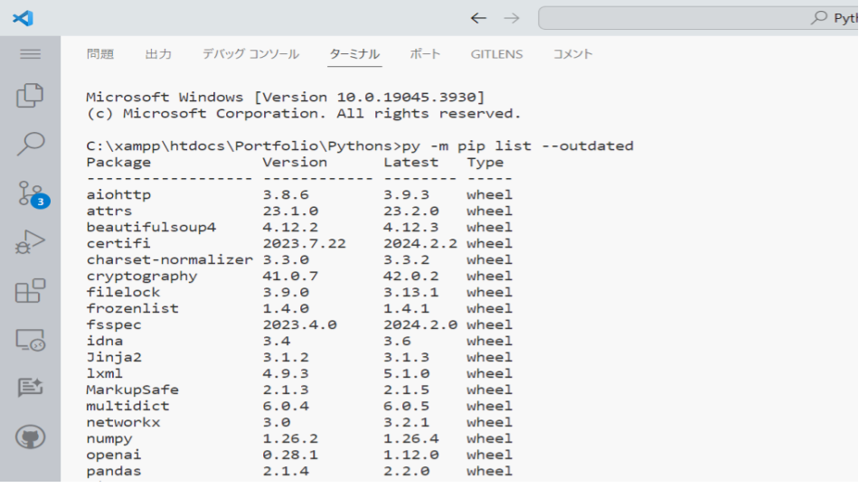Click the 'C:\xampp\htdocs\Portfolio\Pythons>' prompt path
Image resolution: width=868 pixels, height=488 pixels.
243,146
